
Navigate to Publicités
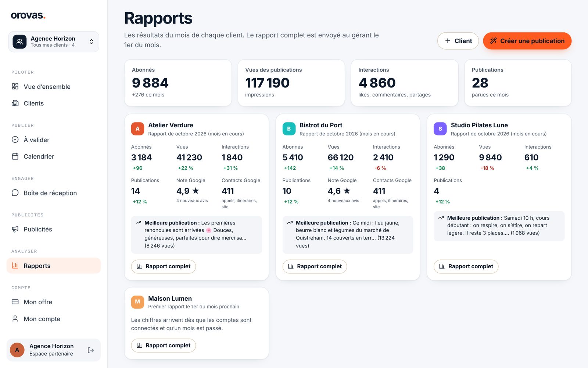(54, 229)
